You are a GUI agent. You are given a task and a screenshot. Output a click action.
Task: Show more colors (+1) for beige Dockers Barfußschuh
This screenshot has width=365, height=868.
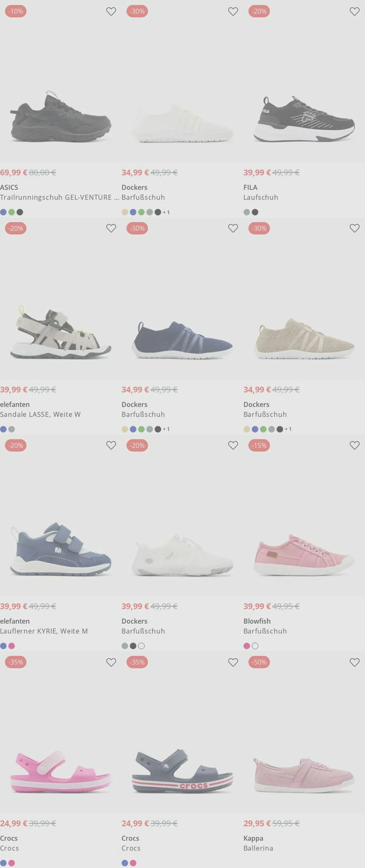point(288,429)
